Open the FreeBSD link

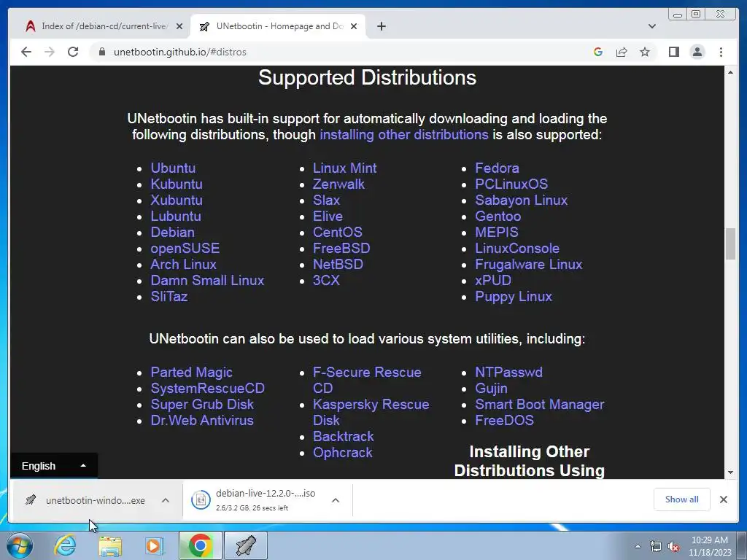coord(341,249)
